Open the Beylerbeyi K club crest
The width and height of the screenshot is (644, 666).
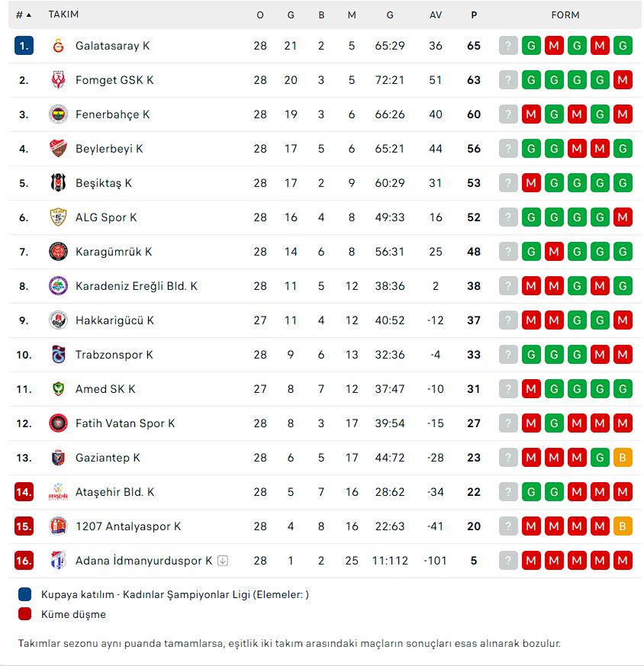click(58, 149)
